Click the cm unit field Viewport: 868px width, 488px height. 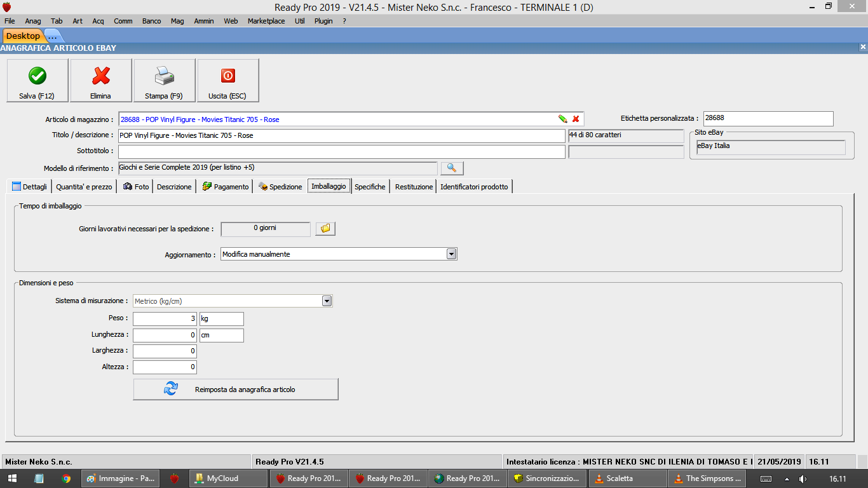(x=222, y=335)
